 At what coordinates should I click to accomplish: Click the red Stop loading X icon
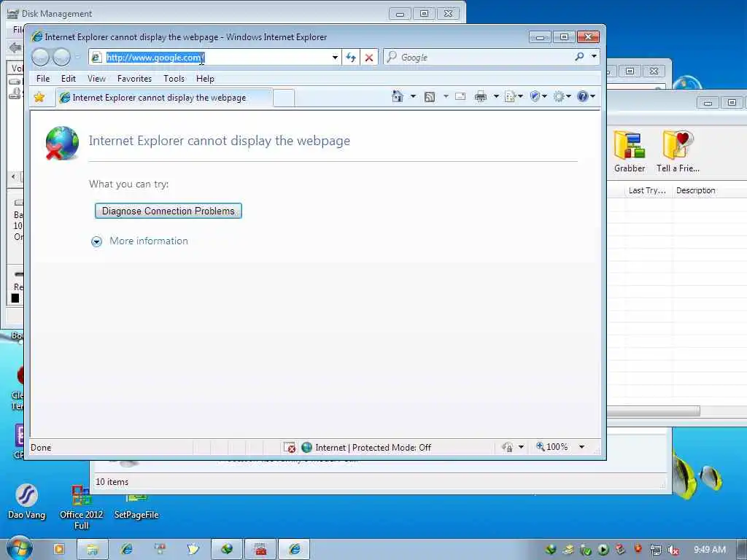pos(368,58)
